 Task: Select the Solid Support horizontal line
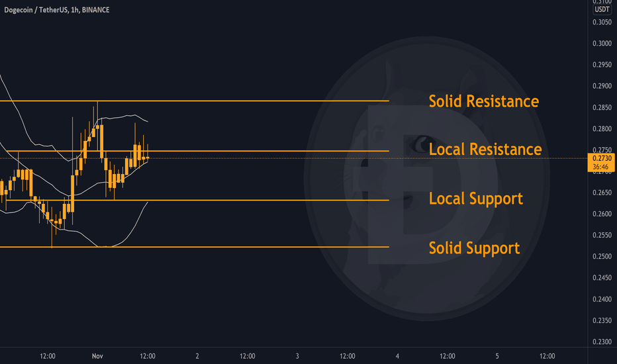point(195,247)
